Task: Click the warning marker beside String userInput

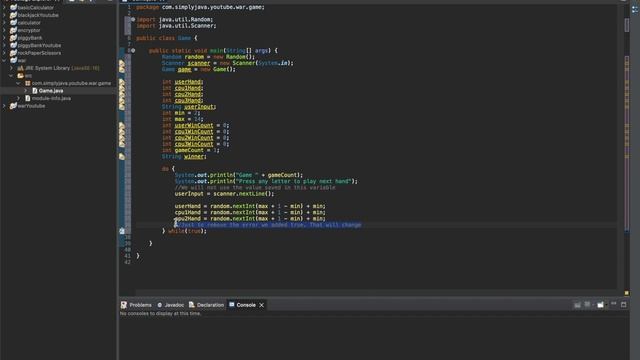Action: coord(122,107)
